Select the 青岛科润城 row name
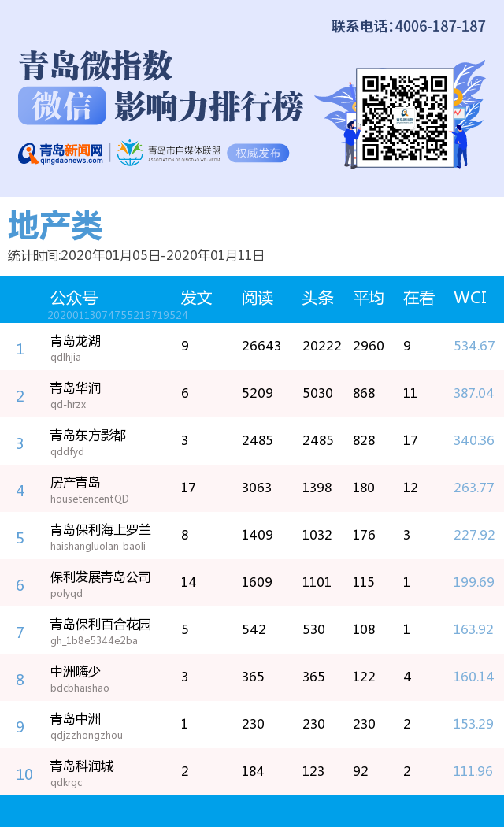The width and height of the screenshot is (504, 827). 82,766
